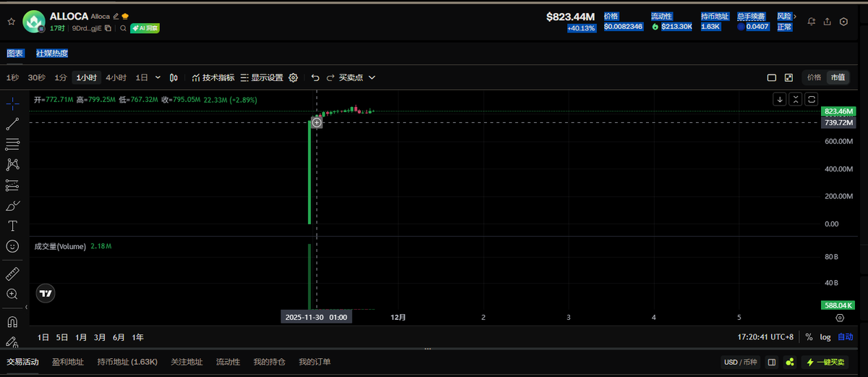Open the 盈利地址 tab

(x=68, y=362)
